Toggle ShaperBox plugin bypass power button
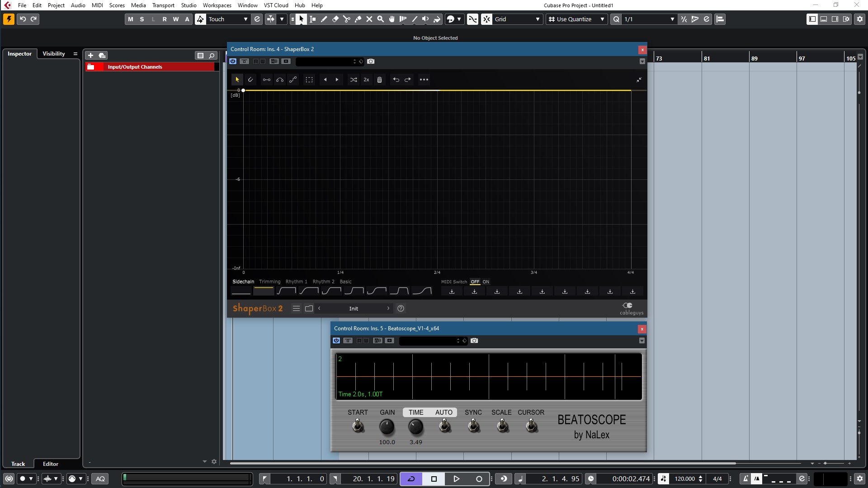 point(233,61)
